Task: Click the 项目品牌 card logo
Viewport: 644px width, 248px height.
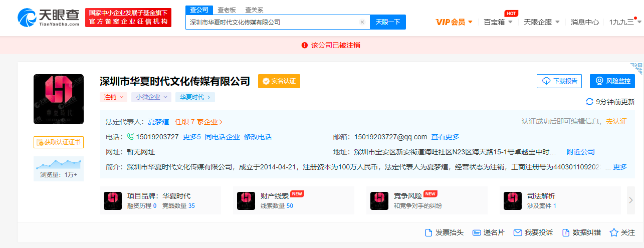Action: (x=113, y=200)
